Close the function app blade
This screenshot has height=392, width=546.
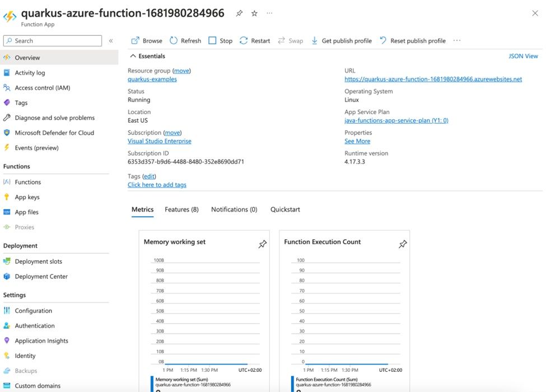click(x=535, y=13)
